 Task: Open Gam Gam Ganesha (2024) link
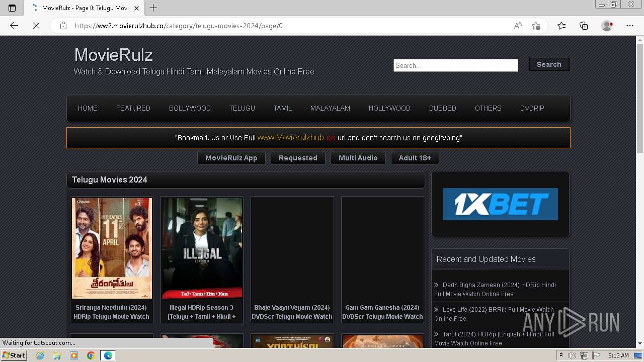pyautogui.click(x=382, y=312)
